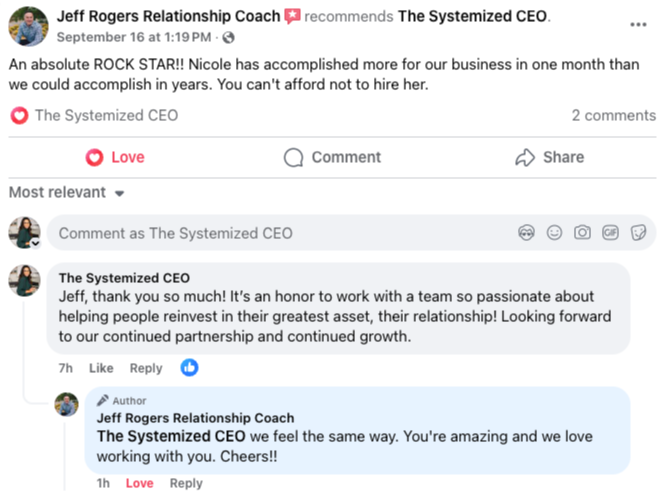Open the 2 comments link
The width and height of the screenshot is (671, 491).
tap(613, 115)
